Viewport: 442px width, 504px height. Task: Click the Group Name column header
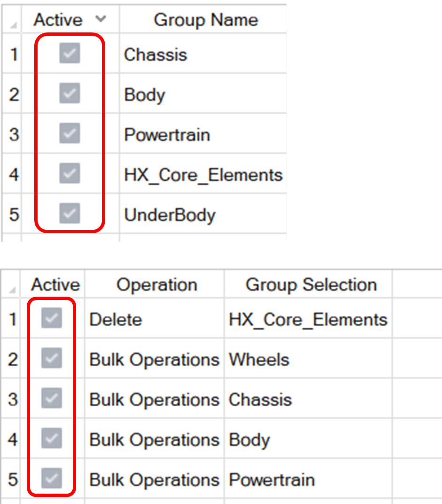[x=206, y=20]
